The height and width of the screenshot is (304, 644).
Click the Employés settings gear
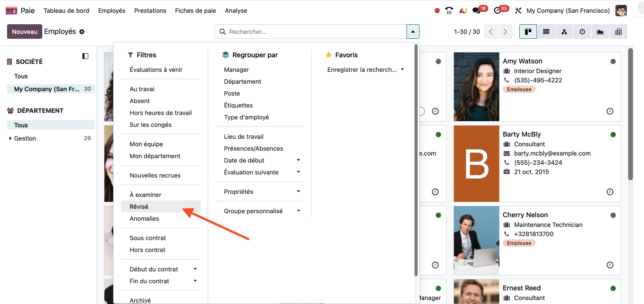82,32
